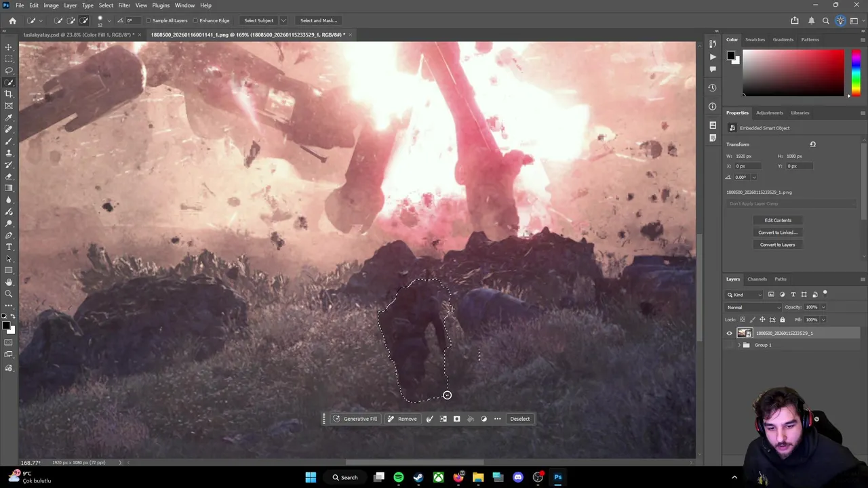Enable Enhance Edge checkbox

click(196, 20)
